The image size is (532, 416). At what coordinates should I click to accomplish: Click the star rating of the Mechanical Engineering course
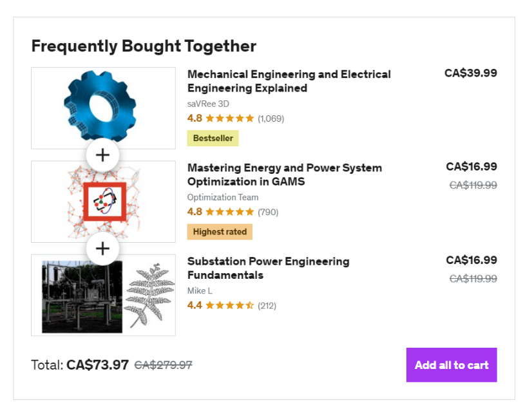[230, 118]
